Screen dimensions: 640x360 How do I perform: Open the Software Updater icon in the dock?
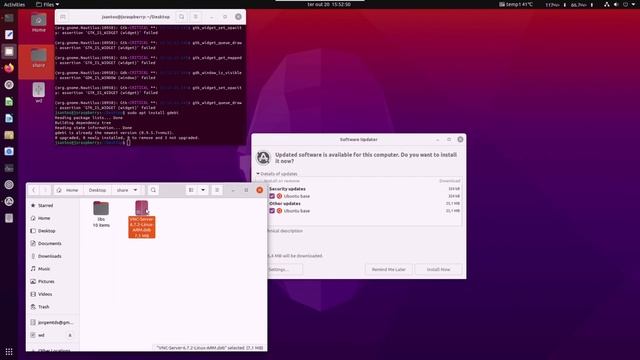tap(9, 201)
